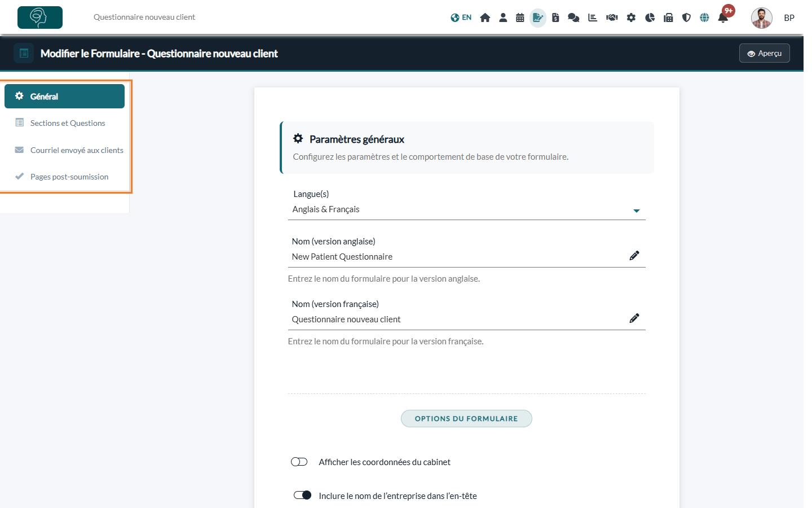Click the Aperçu preview button
Screen dimensions: 812x508
click(765, 53)
